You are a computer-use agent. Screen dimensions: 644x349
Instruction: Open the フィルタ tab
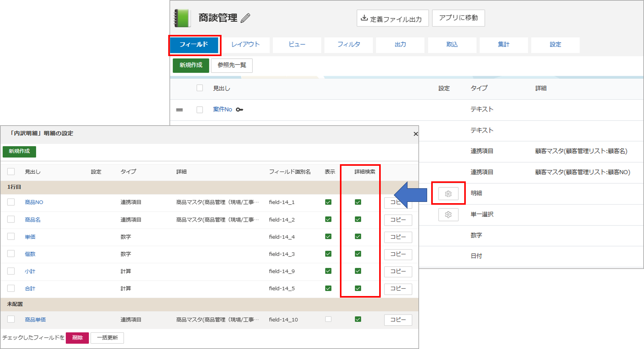pyautogui.click(x=348, y=45)
